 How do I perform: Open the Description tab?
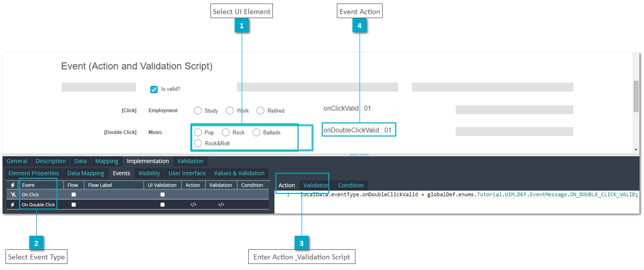pos(51,161)
